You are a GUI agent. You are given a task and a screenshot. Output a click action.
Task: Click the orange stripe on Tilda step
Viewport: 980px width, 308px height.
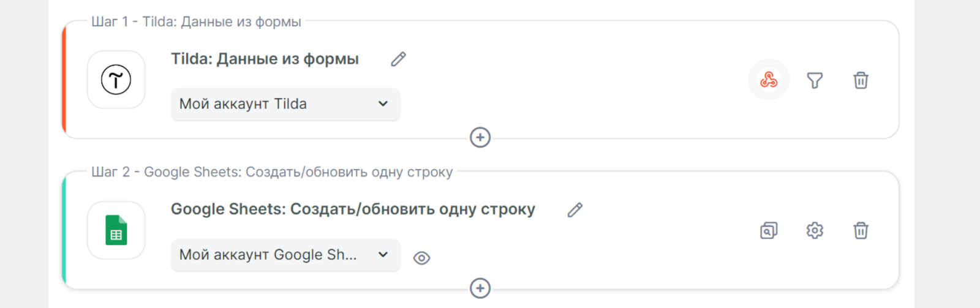click(64, 80)
